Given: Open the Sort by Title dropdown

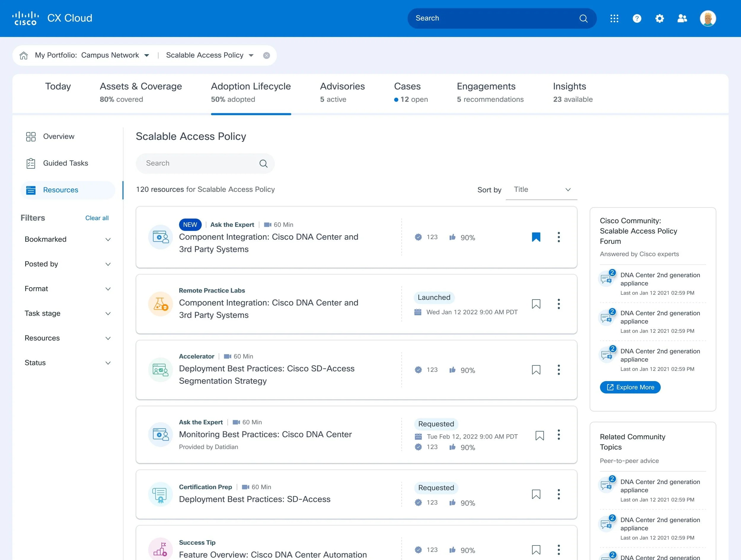Looking at the screenshot, I should 541,190.
